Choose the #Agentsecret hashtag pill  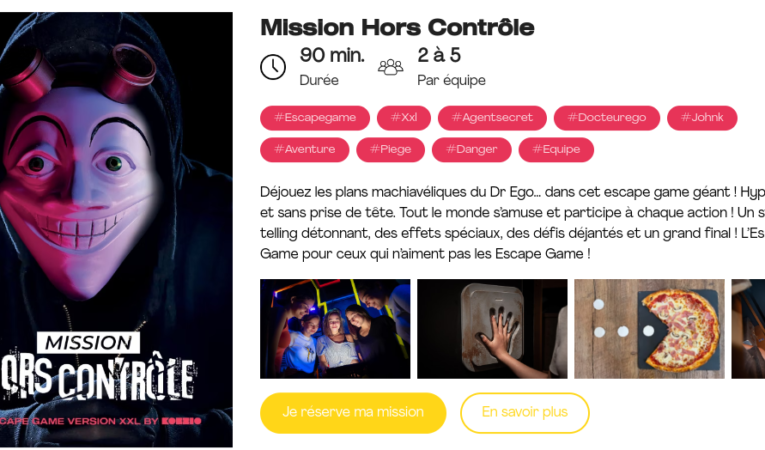tap(492, 118)
